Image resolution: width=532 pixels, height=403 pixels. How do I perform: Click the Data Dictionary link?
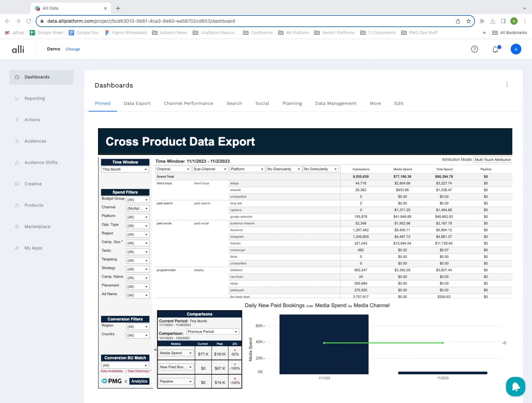(138, 371)
